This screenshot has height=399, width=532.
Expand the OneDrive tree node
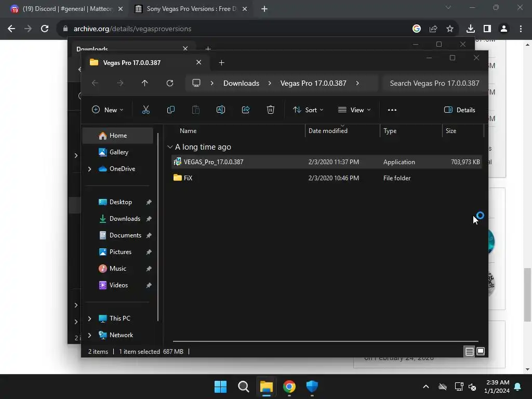(x=89, y=169)
